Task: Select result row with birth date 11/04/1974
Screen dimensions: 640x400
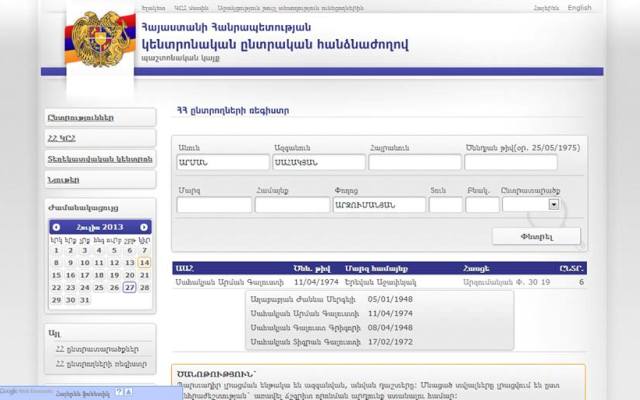Action: pos(378,283)
